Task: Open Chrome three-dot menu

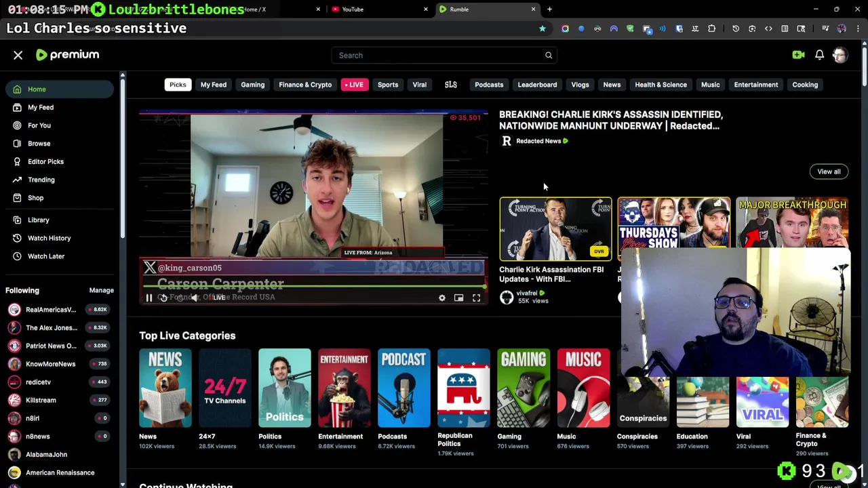Action: click(858, 28)
